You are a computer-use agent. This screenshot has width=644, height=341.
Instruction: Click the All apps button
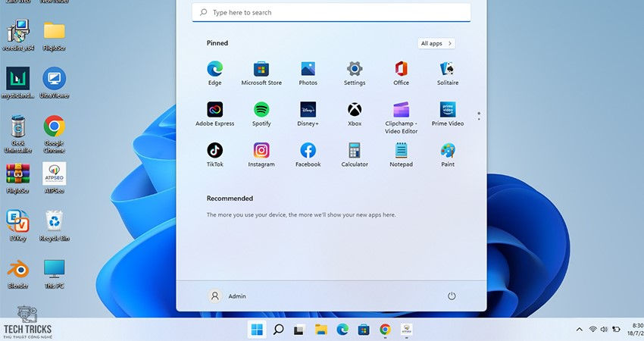pyautogui.click(x=436, y=43)
